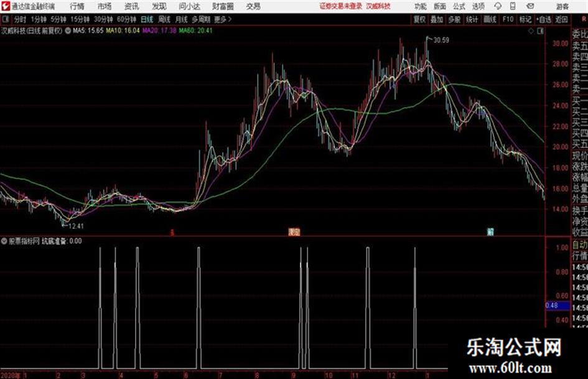Click the 12.41 low price label

(x=76, y=226)
